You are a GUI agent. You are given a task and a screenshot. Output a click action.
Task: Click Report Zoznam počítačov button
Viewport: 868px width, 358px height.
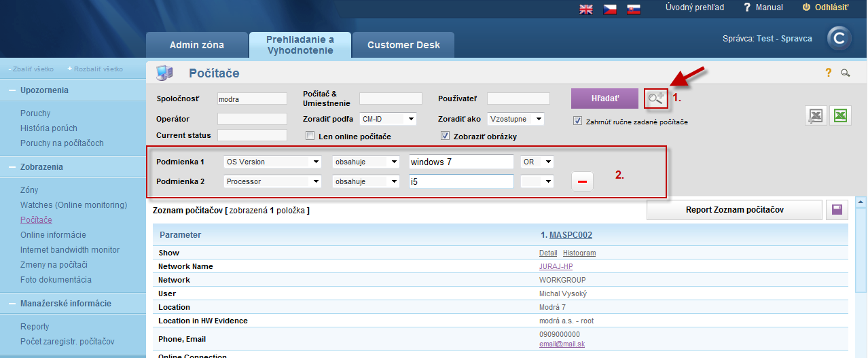coord(734,210)
